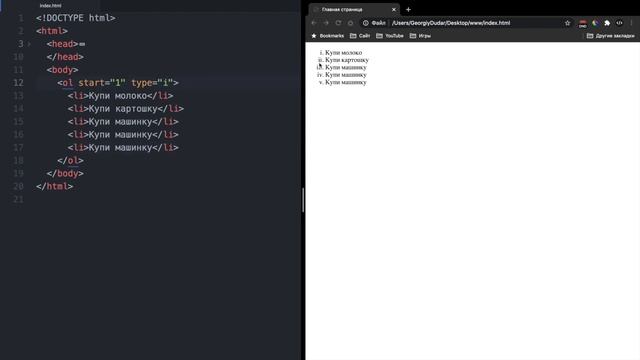Bookmark this page with the star icon
This screenshot has height=360, width=640.
coord(567,23)
